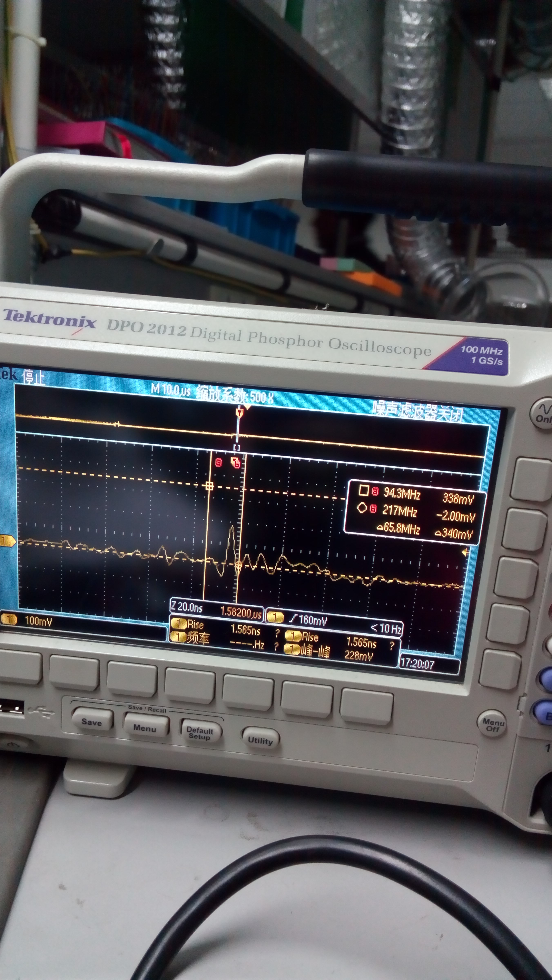Click the channel 1 badge beside 100mV
The image size is (552, 980).
pos(9,619)
